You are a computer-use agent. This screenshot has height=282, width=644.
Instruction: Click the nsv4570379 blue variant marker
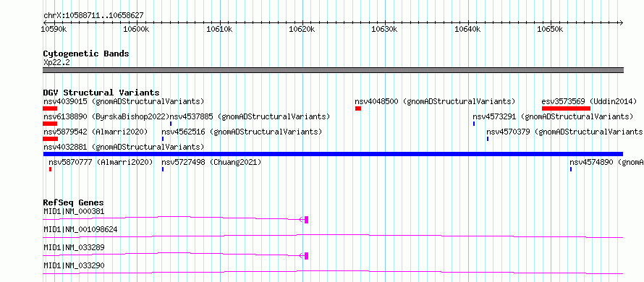click(x=488, y=139)
